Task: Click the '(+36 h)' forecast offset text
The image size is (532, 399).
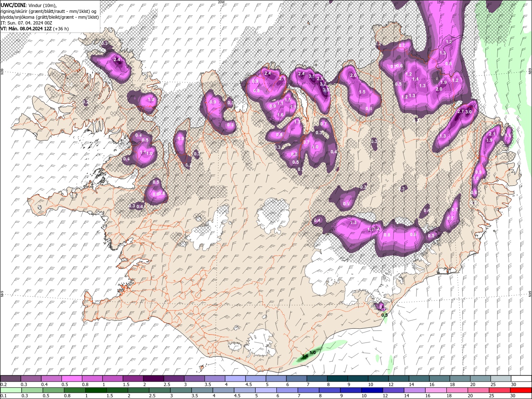Action: coord(61,29)
